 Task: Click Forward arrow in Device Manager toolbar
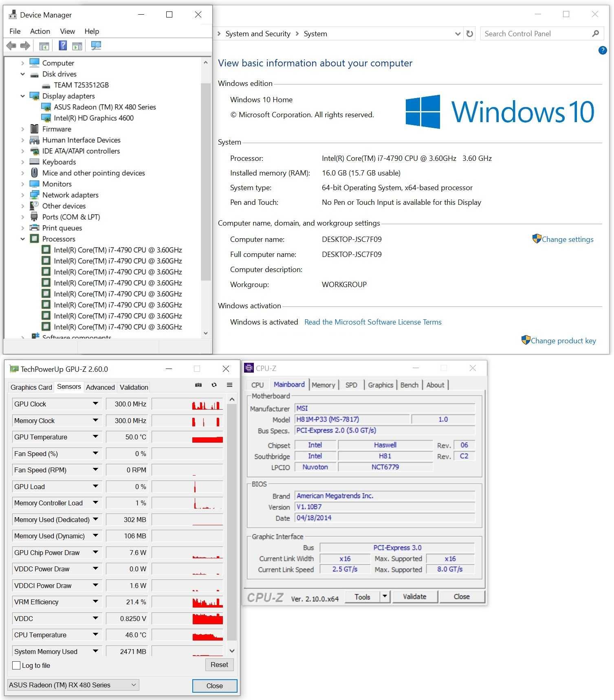coord(25,46)
